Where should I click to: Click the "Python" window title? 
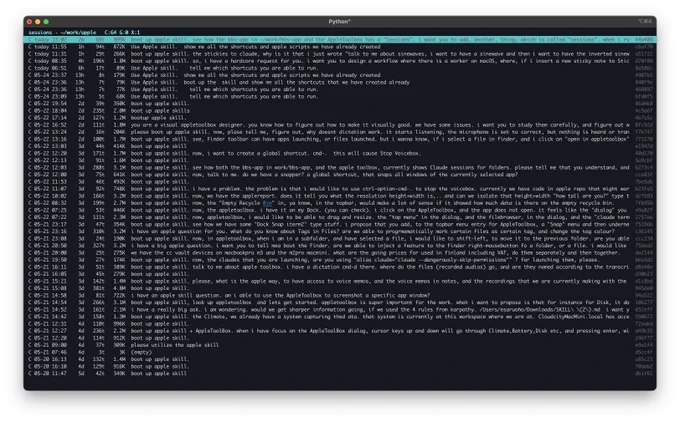click(339, 21)
